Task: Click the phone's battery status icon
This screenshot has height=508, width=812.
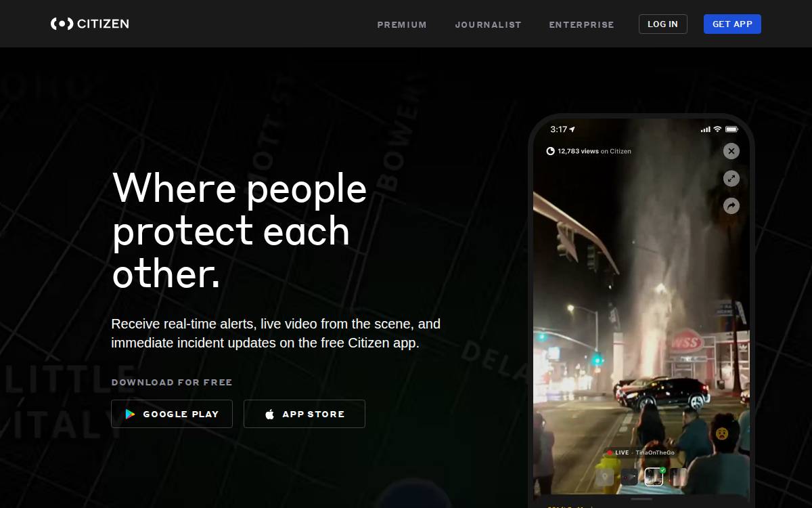Action: (731, 129)
